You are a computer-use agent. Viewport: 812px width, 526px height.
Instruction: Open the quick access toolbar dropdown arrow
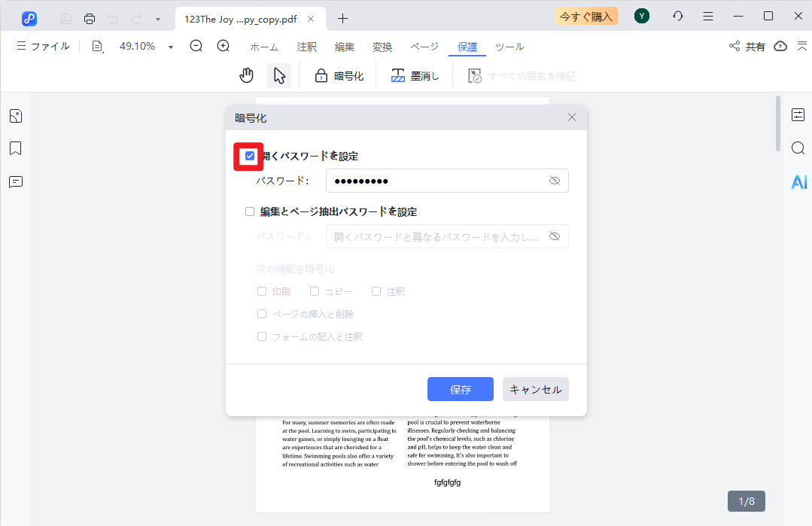(x=157, y=18)
